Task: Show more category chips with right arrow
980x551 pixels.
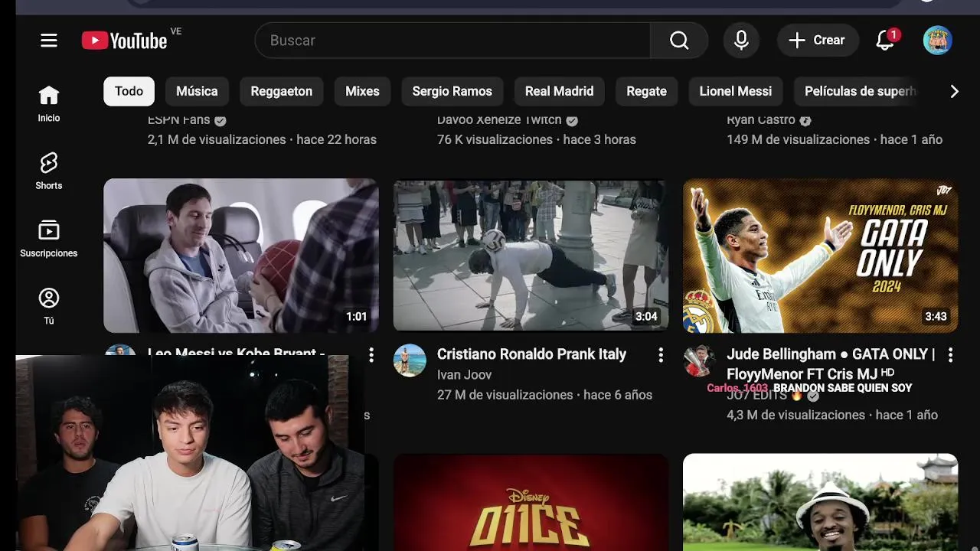Action: [954, 92]
